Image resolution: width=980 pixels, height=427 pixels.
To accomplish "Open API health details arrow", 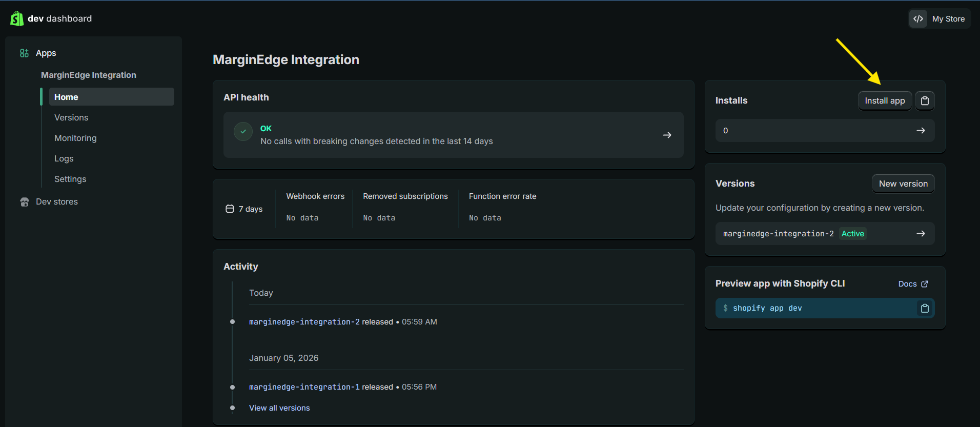I will click(667, 135).
